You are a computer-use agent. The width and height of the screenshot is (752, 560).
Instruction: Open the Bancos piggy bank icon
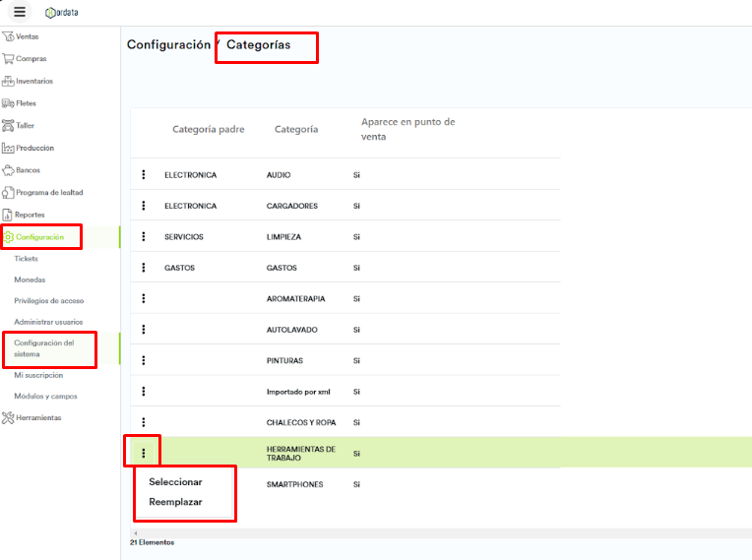8,170
